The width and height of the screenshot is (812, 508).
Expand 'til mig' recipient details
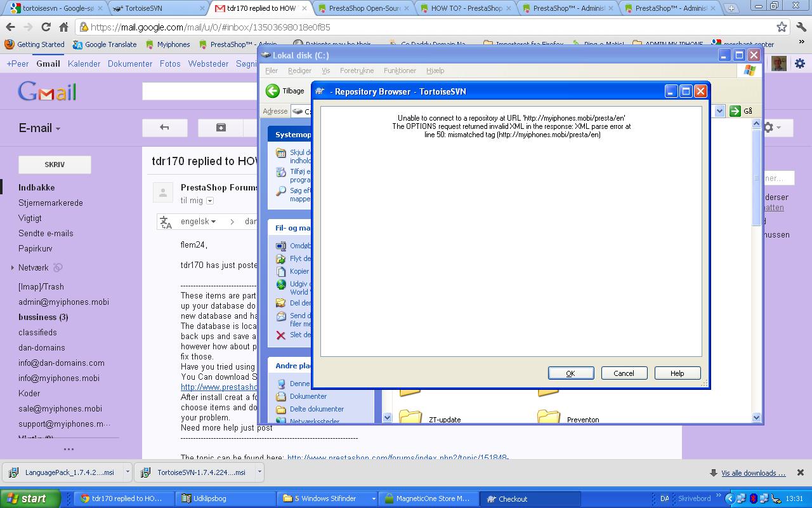click(x=210, y=201)
